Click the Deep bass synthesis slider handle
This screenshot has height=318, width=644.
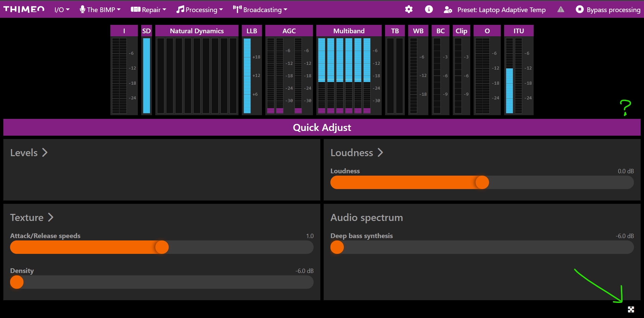coord(337,247)
